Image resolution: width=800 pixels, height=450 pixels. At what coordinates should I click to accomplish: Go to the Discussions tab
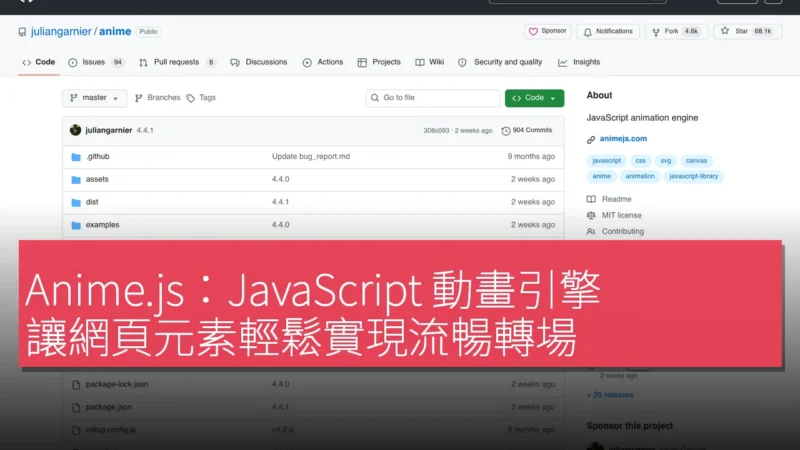click(x=259, y=62)
